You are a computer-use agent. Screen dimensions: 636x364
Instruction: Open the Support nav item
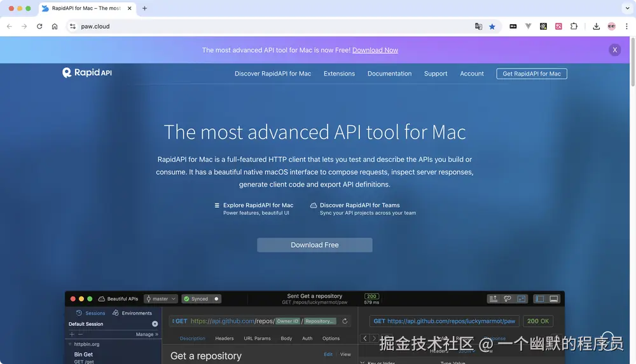pos(436,73)
